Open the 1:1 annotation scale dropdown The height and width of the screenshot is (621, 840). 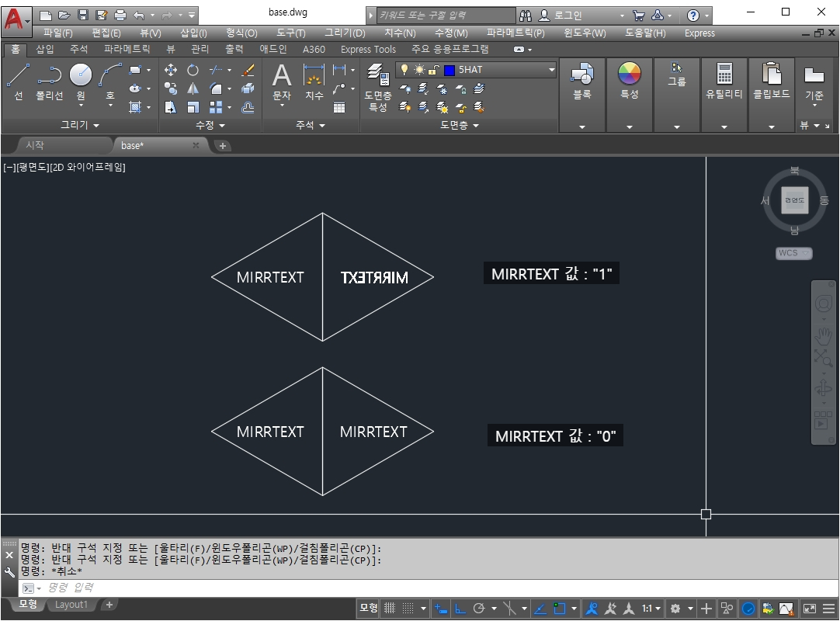tap(651, 608)
